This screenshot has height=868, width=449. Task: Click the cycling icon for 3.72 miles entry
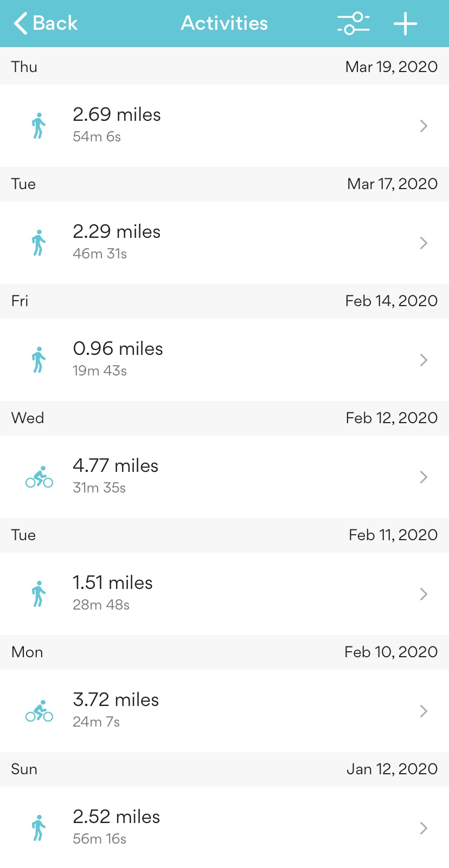pos(39,711)
